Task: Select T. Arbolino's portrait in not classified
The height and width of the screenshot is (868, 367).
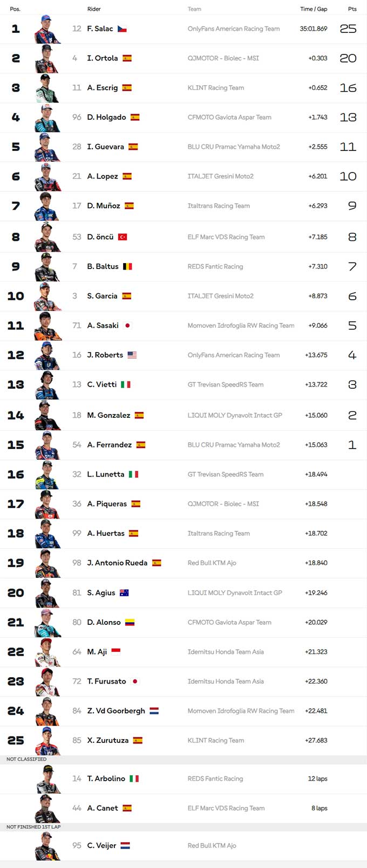Action: tap(48, 779)
